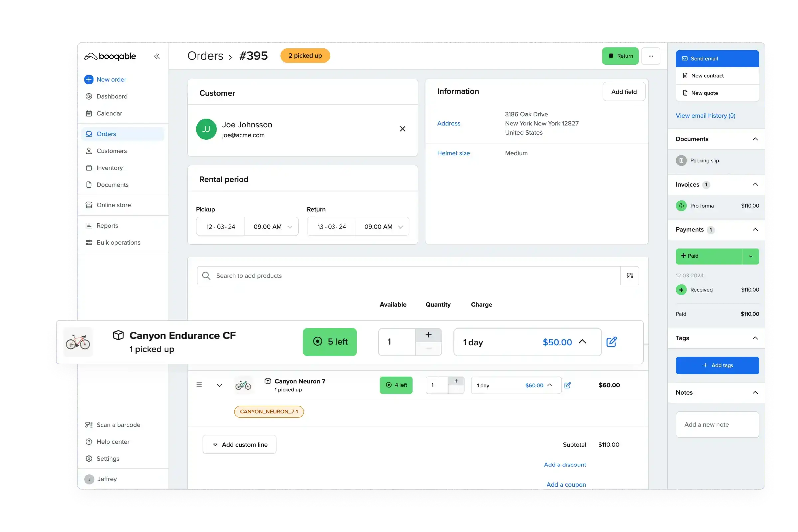The image size is (798, 532).
Task: Collapse the Documents section chevron
Action: click(755, 139)
